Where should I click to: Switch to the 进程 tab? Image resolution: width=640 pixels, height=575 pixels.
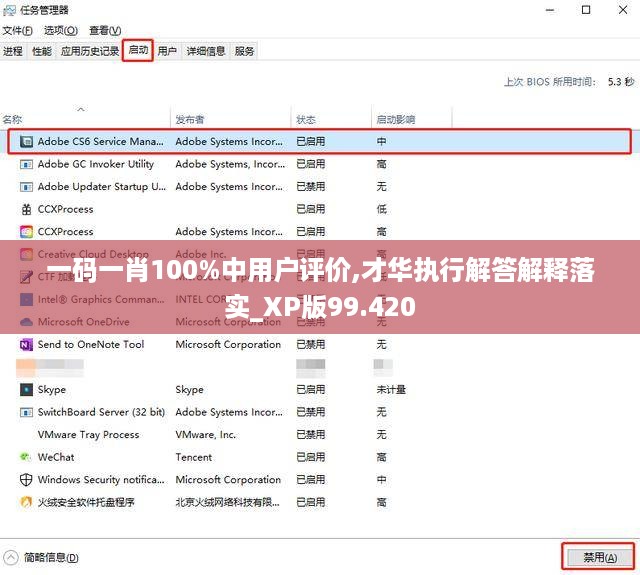pos(13,51)
